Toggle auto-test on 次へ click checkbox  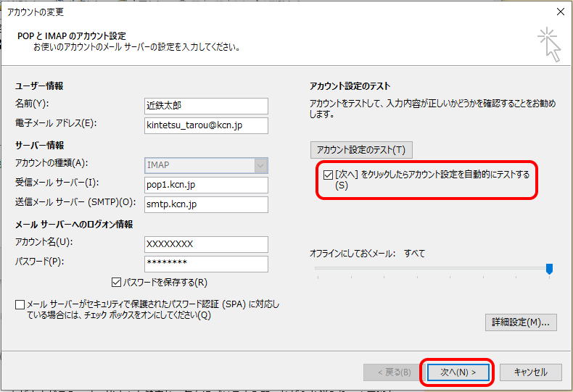(x=328, y=175)
